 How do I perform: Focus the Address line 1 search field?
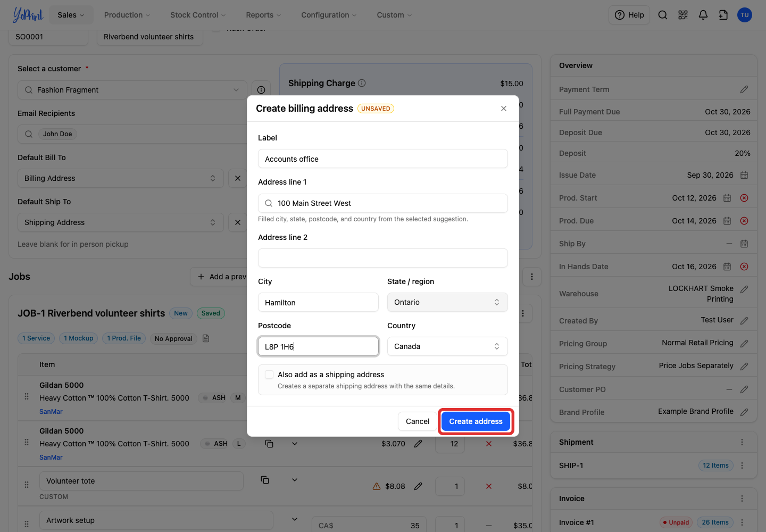(x=383, y=203)
